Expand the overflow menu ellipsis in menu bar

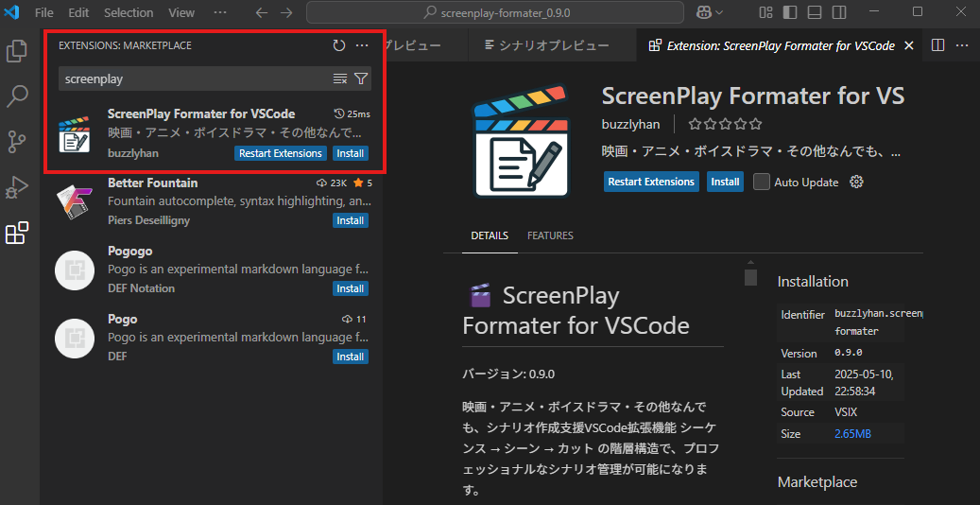(220, 12)
